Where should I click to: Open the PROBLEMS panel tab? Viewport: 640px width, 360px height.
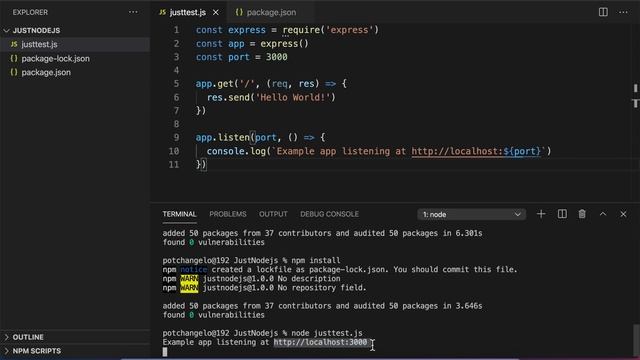pos(228,214)
